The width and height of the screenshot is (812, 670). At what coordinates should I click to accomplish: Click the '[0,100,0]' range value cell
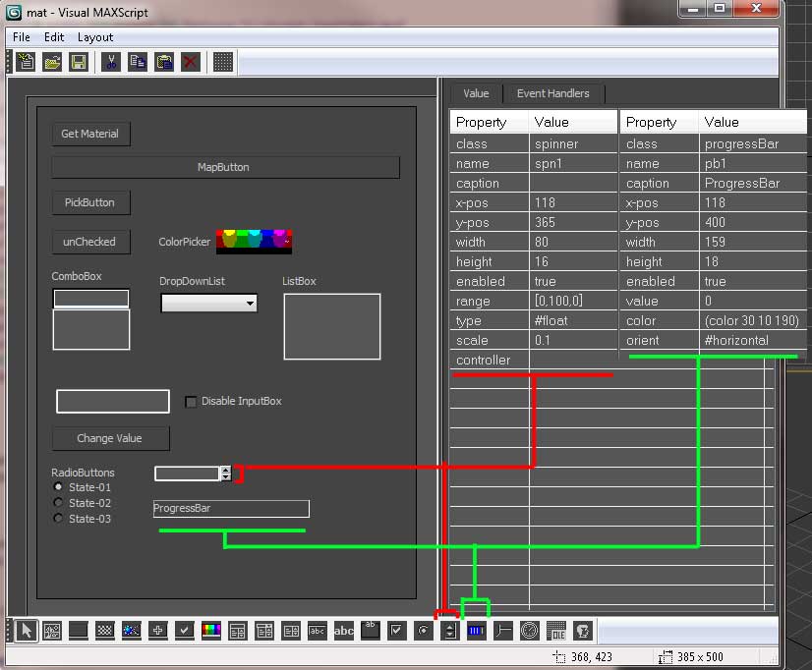(x=573, y=302)
